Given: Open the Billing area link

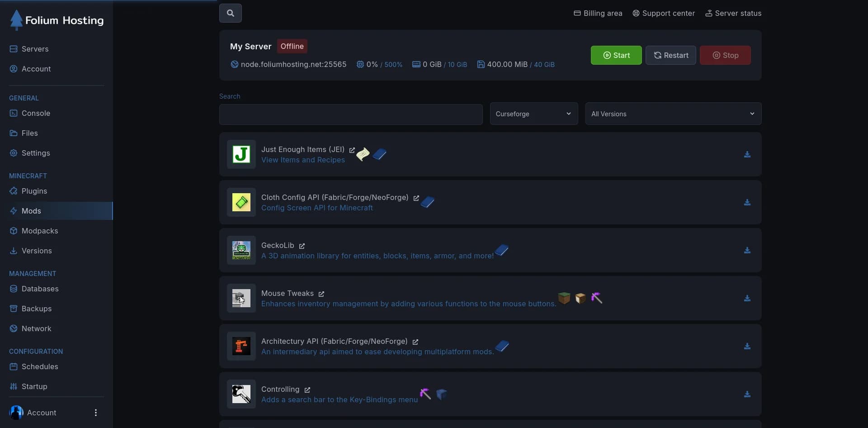Looking at the screenshot, I should pos(598,13).
